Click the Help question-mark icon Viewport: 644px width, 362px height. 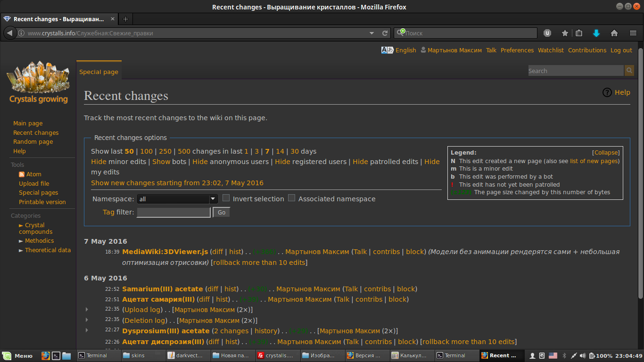pos(607,92)
